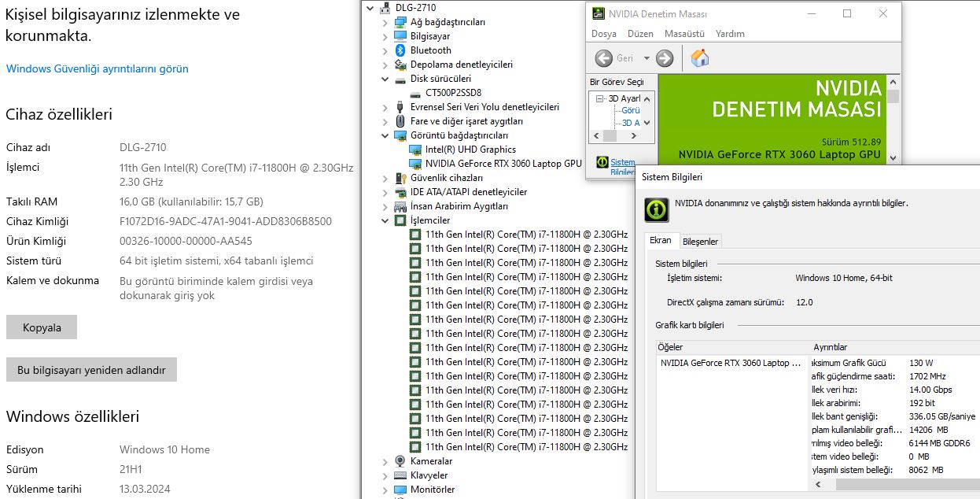Click the forward arrow in NVIDIA Denetim Masası
The height and width of the screenshot is (499, 980).
pos(665,58)
